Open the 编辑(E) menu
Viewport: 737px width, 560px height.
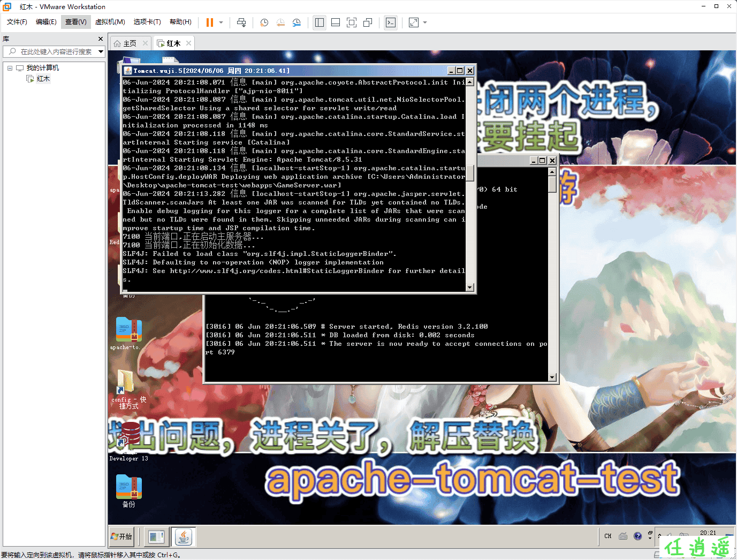coord(46,22)
